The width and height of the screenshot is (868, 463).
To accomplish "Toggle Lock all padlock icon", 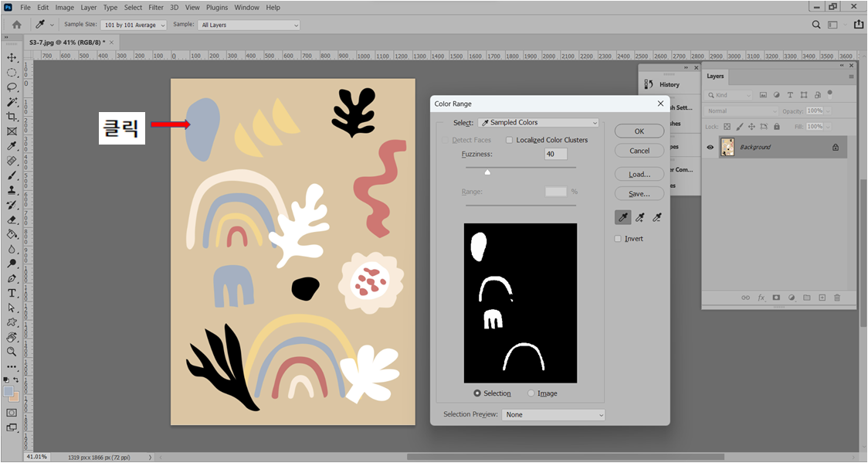I will [x=777, y=126].
